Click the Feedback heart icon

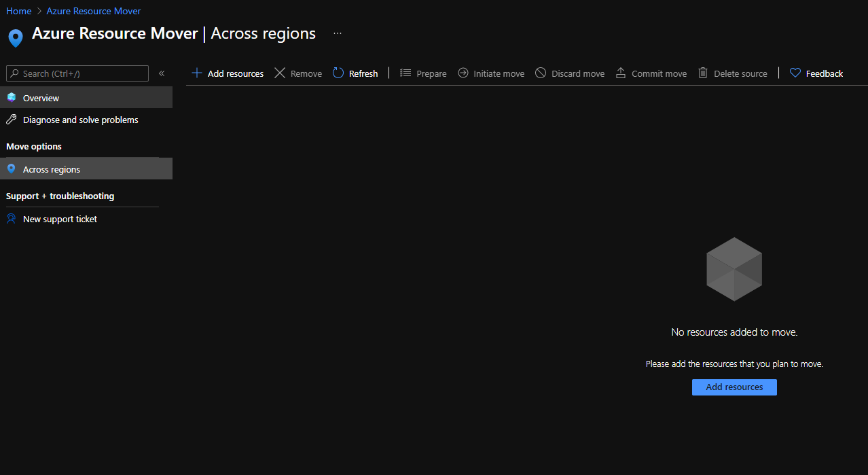(x=795, y=73)
